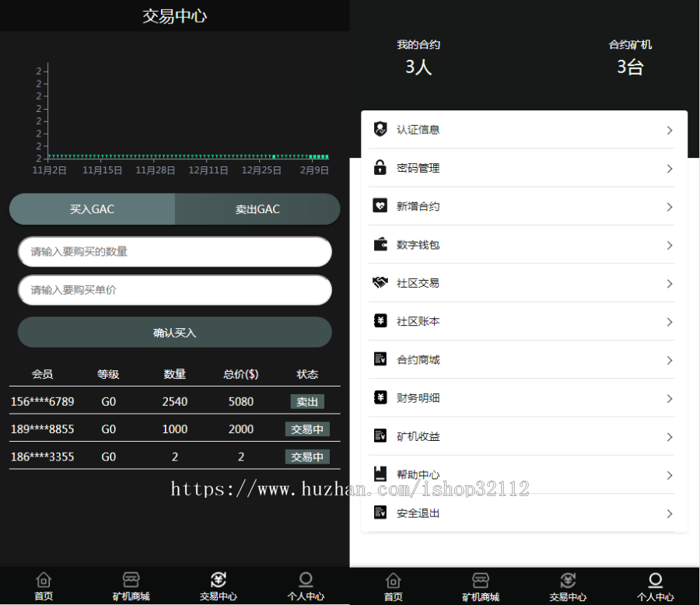Click 卖出 status button for 156****6789
700x605 pixels.
pyautogui.click(x=307, y=402)
